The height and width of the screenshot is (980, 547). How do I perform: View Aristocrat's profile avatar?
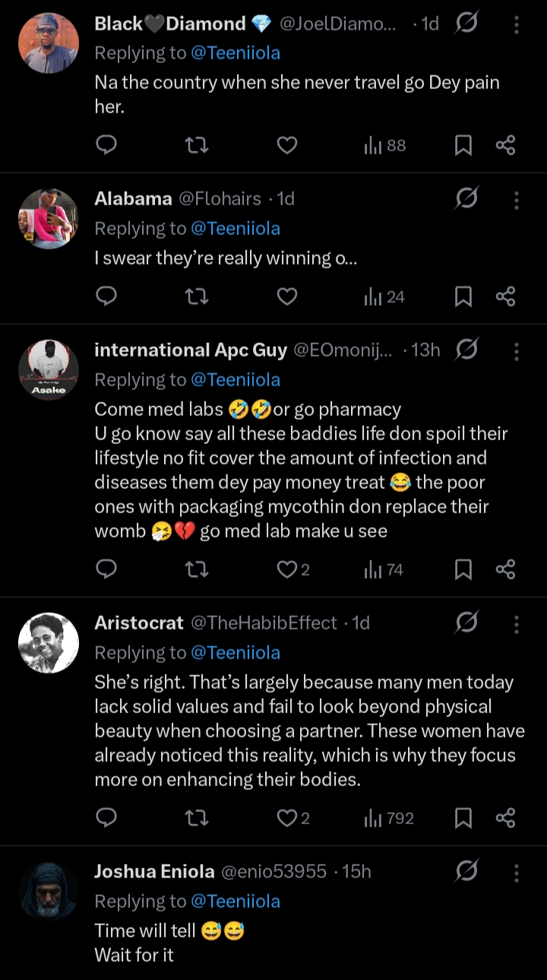pos(49,642)
